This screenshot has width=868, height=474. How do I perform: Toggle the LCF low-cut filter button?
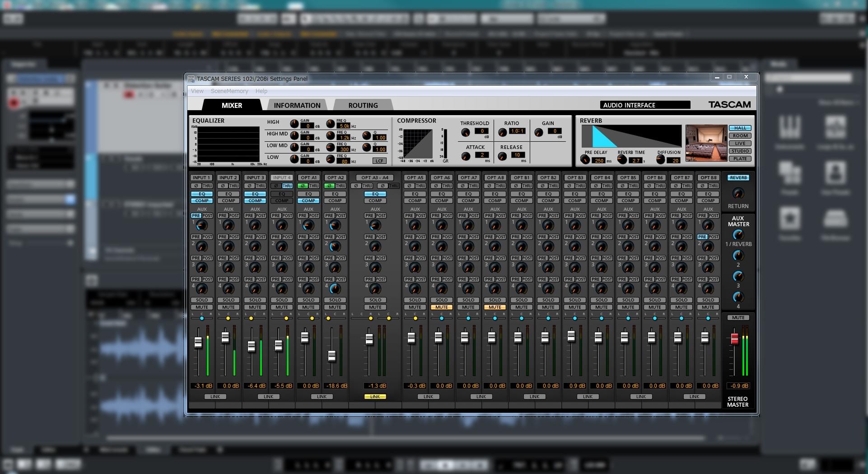tap(379, 161)
